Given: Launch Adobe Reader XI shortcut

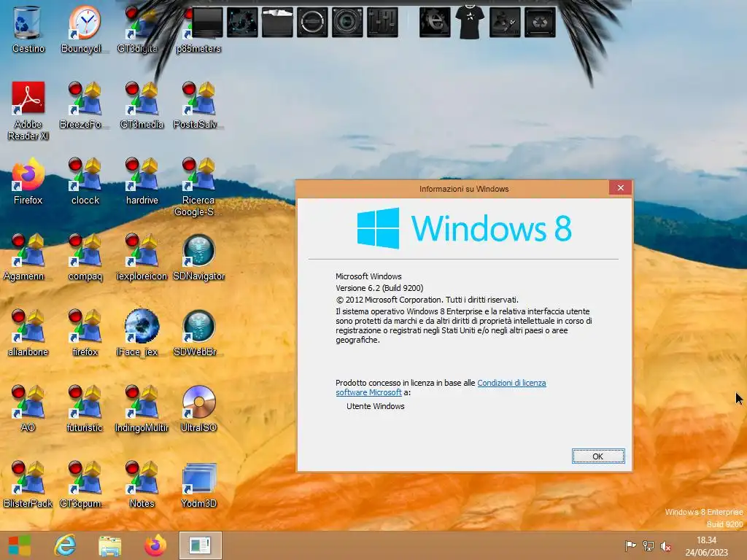Looking at the screenshot, I should tap(28, 111).
